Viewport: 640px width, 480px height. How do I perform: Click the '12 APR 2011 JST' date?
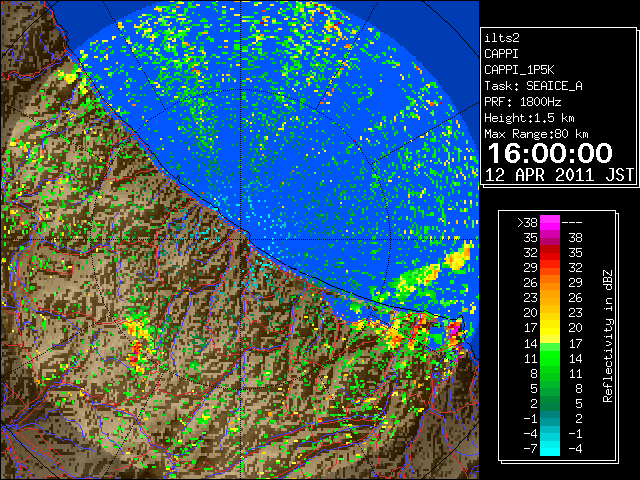(x=559, y=175)
